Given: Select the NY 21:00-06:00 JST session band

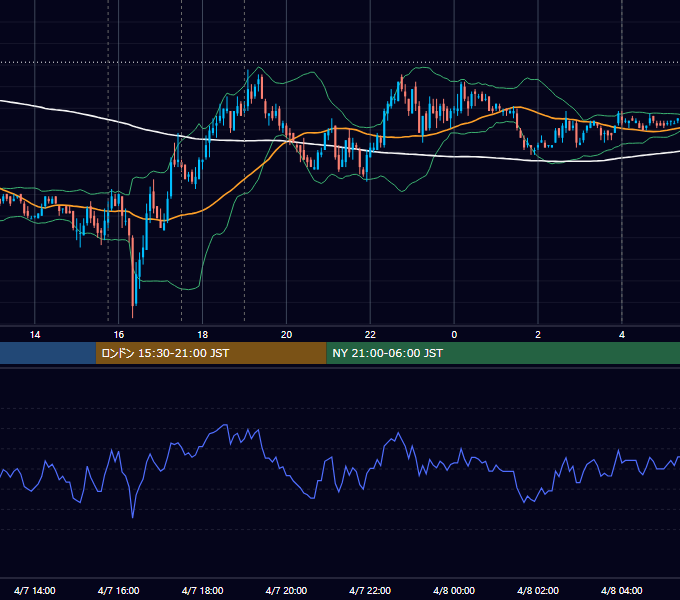Looking at the screenshot, I should pos(503,353).
